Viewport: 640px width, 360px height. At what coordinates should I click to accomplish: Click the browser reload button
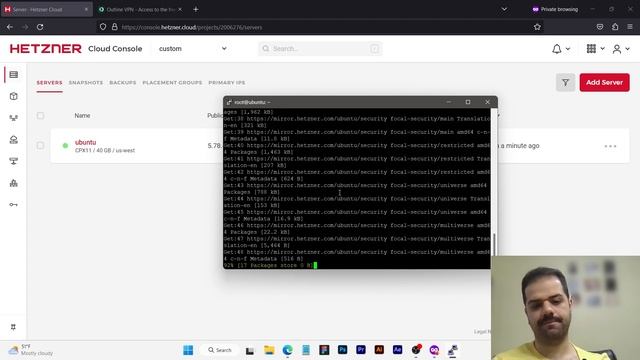(40, 27)
